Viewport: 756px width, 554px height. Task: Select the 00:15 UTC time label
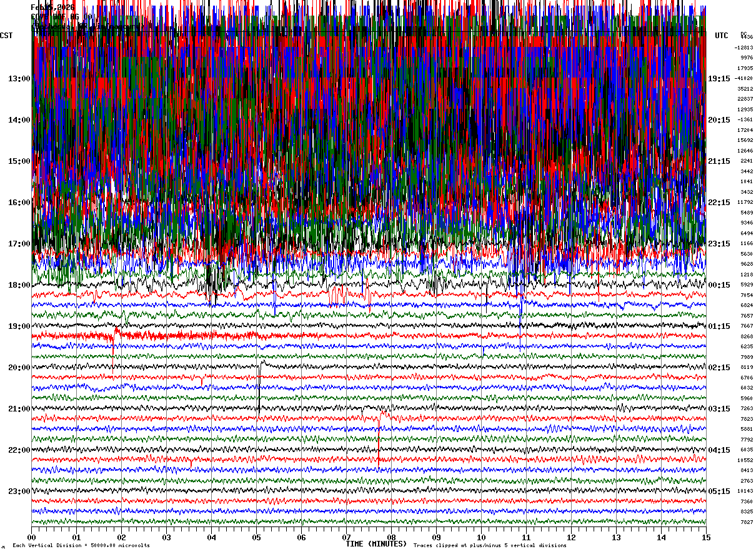pos(719,285)
